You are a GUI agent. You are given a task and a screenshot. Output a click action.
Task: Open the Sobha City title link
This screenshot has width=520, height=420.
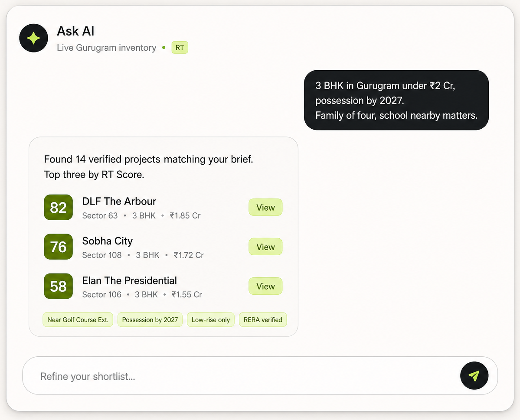pos(108,241)
